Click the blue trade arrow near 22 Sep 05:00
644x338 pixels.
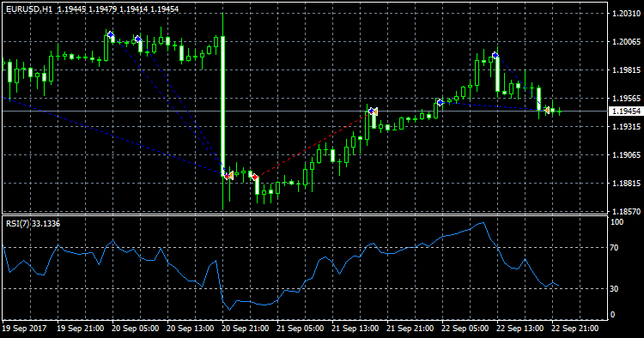(440, 102)
